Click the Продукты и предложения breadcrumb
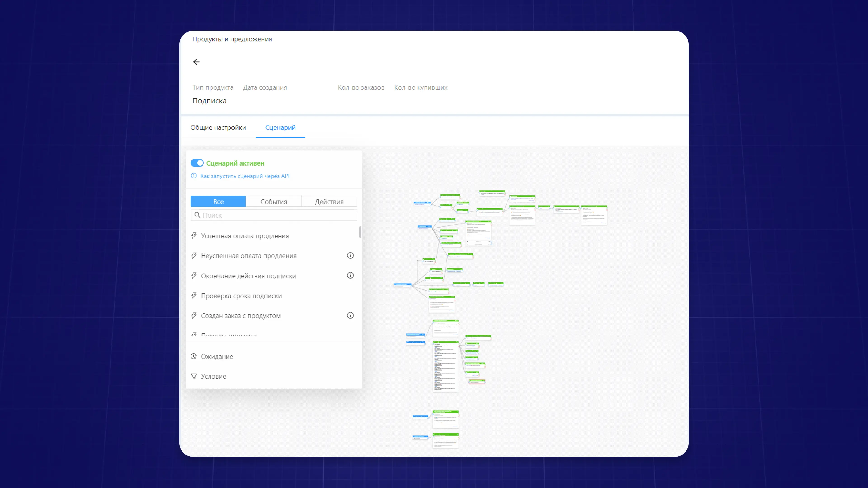 click(x=232, y=39)
